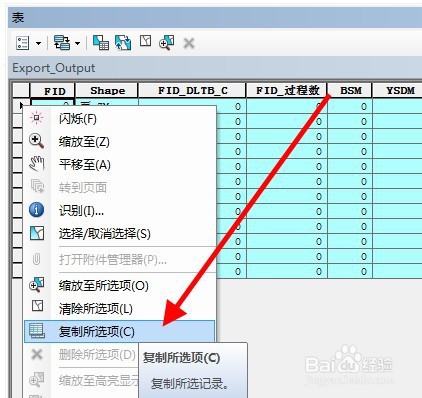
Task: Click the first row's BSM cell
Action: point(350,106)
